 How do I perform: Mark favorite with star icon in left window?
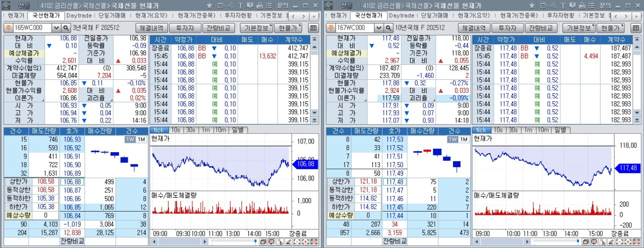[x=209, y=5]
